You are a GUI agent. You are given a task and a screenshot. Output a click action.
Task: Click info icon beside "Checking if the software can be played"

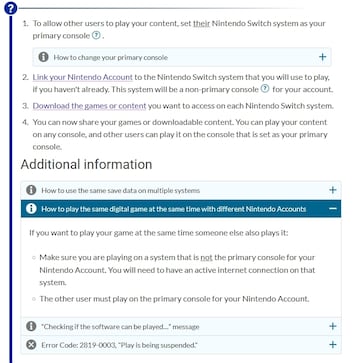[x=31, y=326]
